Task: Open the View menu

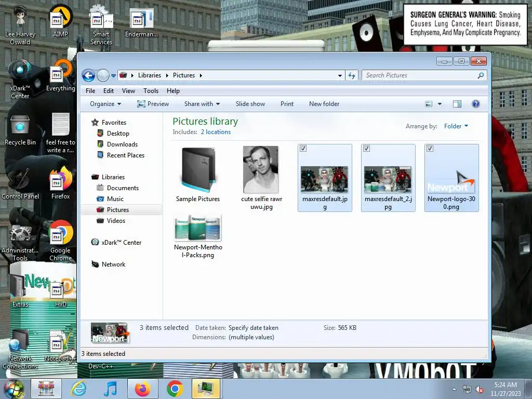Action: tap(129, 91)
